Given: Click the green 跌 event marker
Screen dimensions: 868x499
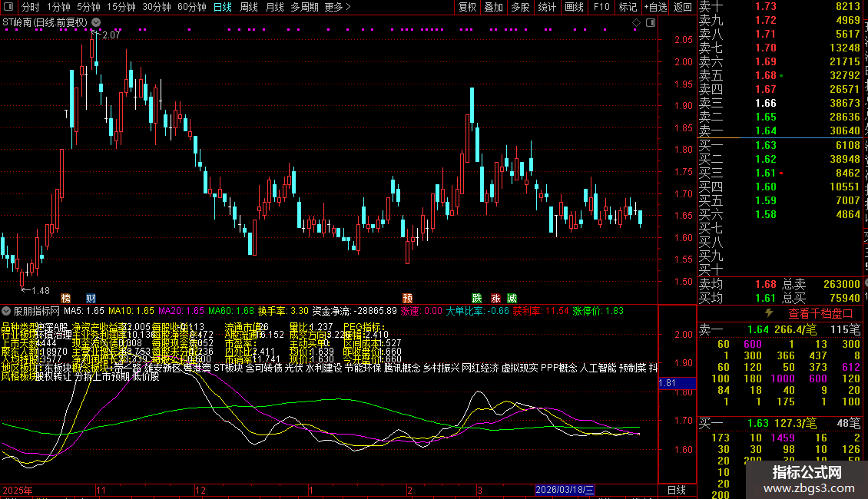Looking at the screenshot, I should tap(477, 298).
